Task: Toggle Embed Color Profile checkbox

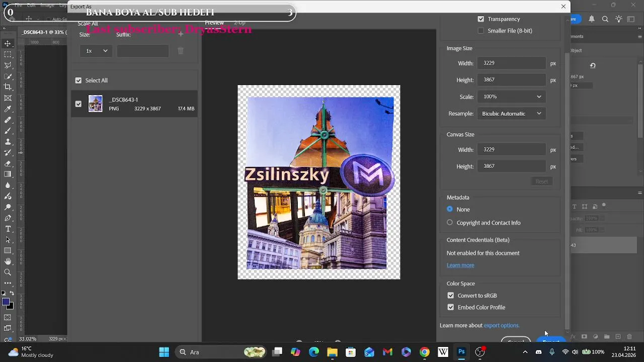Action: click(450, 307)
